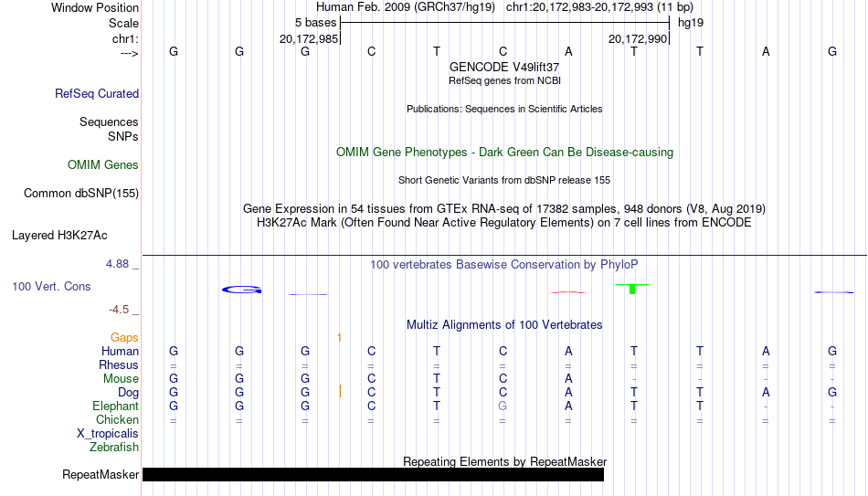Viewport: 868px width, 496px height.
Task: Click the Window Position label
Action: (x=95, y=7)
